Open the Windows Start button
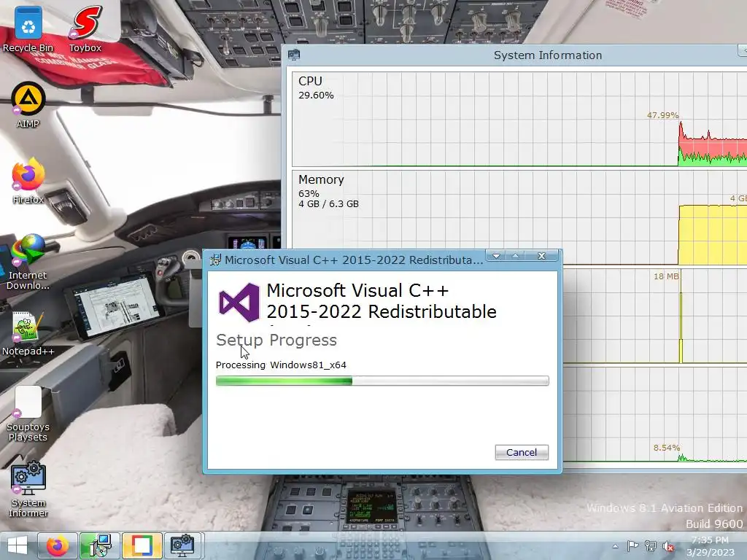 18,545
